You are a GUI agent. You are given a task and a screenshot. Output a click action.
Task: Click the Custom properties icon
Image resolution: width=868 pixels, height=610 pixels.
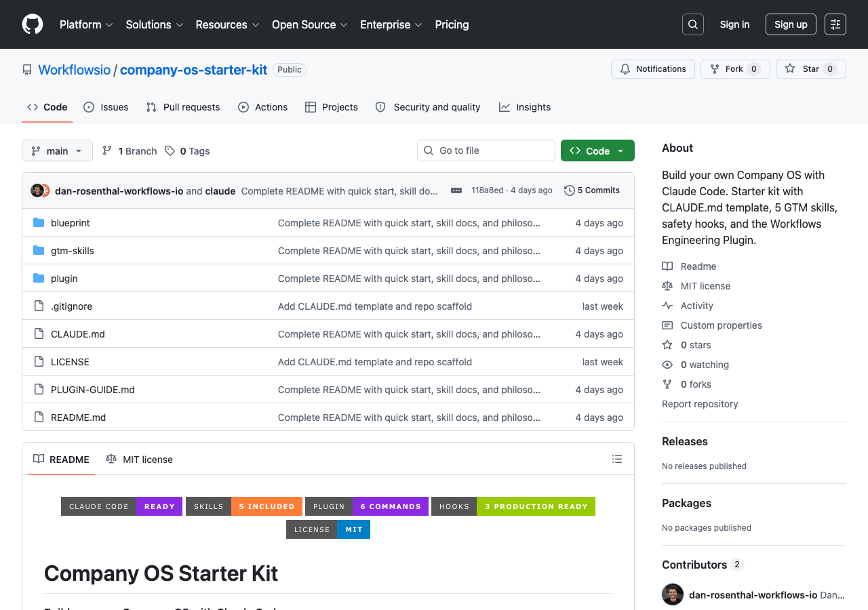[667, 325]
